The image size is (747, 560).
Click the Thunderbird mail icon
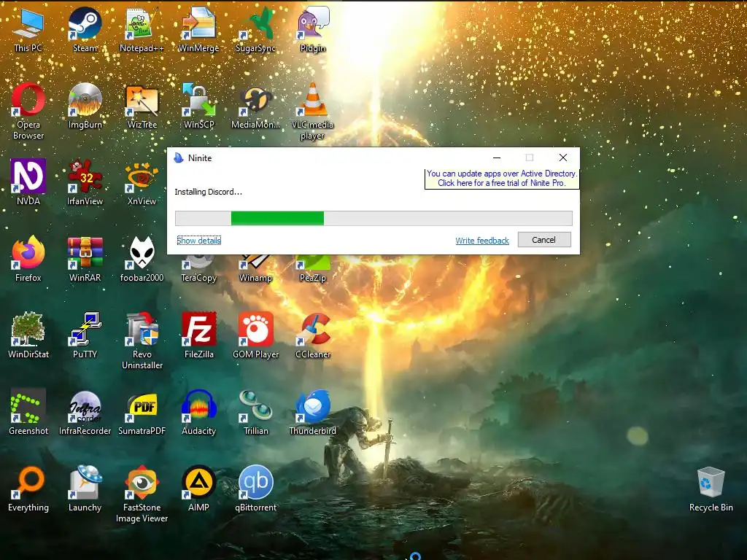(312, 412)
